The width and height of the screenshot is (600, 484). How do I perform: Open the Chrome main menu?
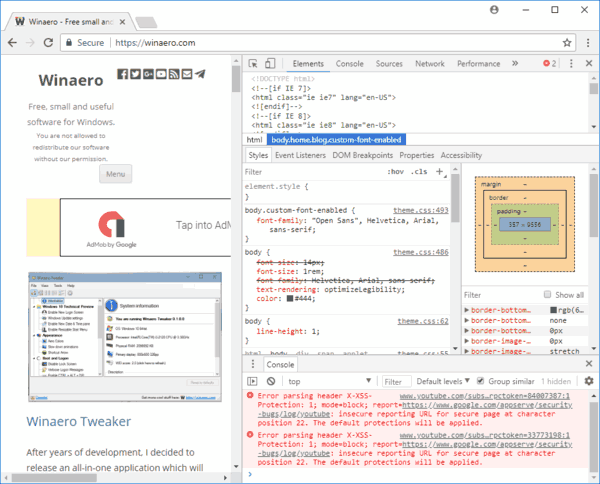click(588, 42)
